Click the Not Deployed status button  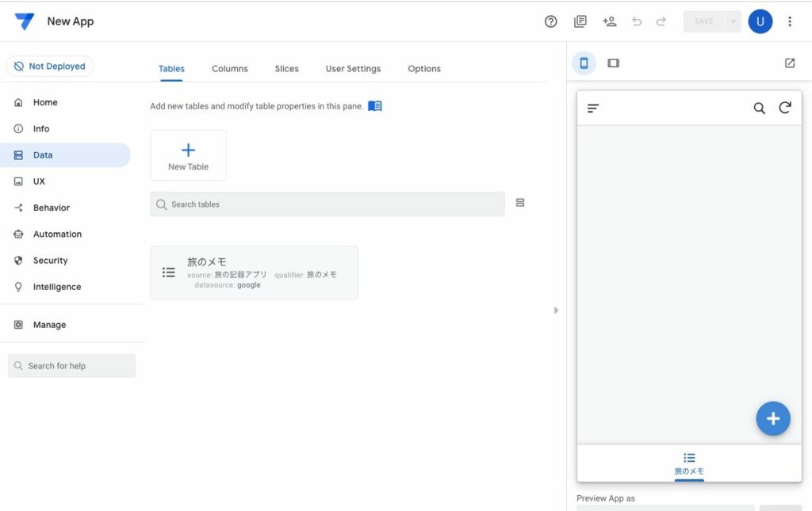coord(49,66)
